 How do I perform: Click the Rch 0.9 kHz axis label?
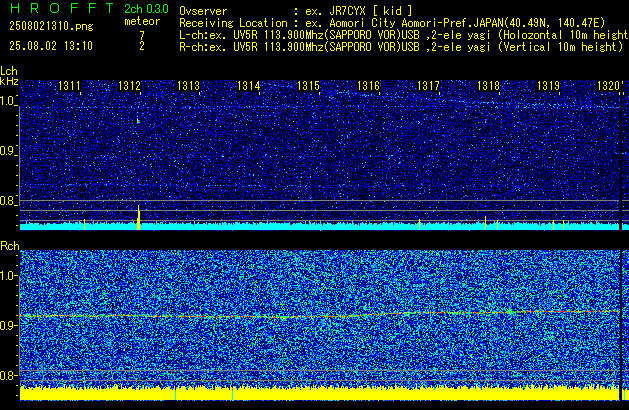(x=8, y=325)
